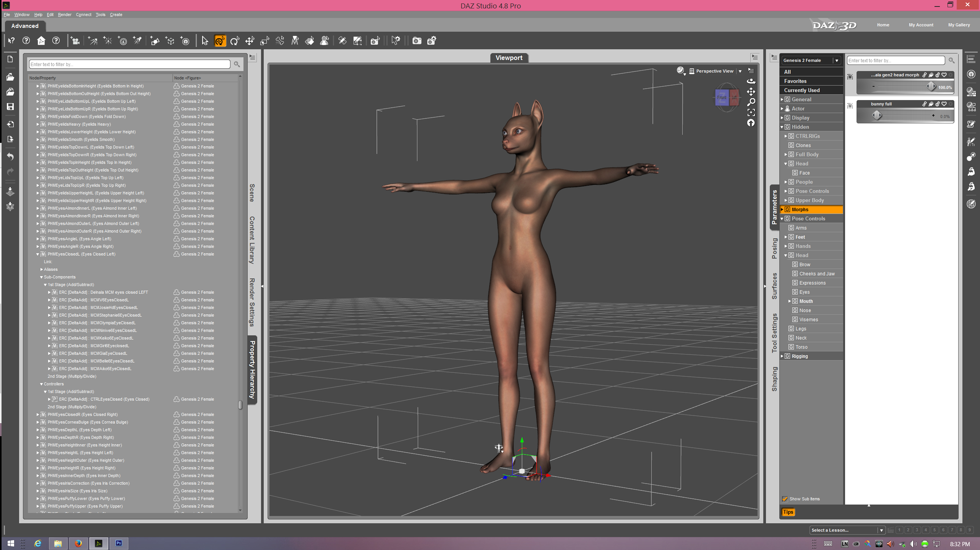Toggle favorite heart on bunny full
The image size is (980, 550).
tap(944, 104)
